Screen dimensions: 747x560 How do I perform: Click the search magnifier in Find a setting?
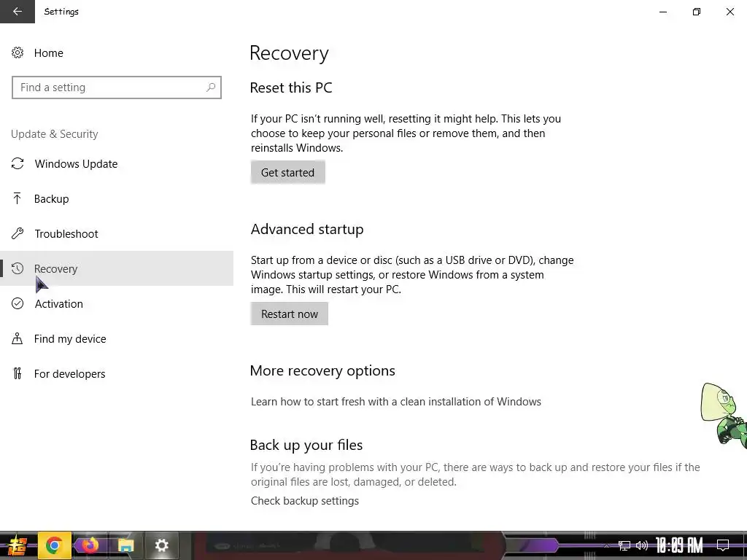point(211,87)
